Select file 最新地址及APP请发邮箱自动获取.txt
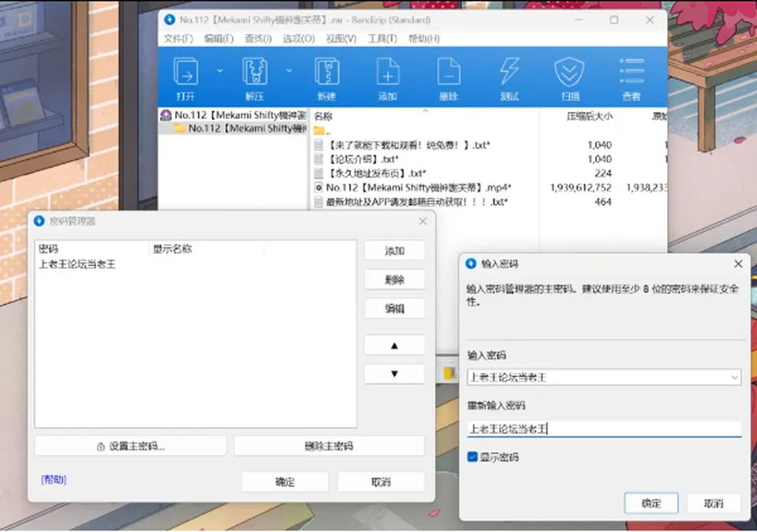 click(411, 202)
